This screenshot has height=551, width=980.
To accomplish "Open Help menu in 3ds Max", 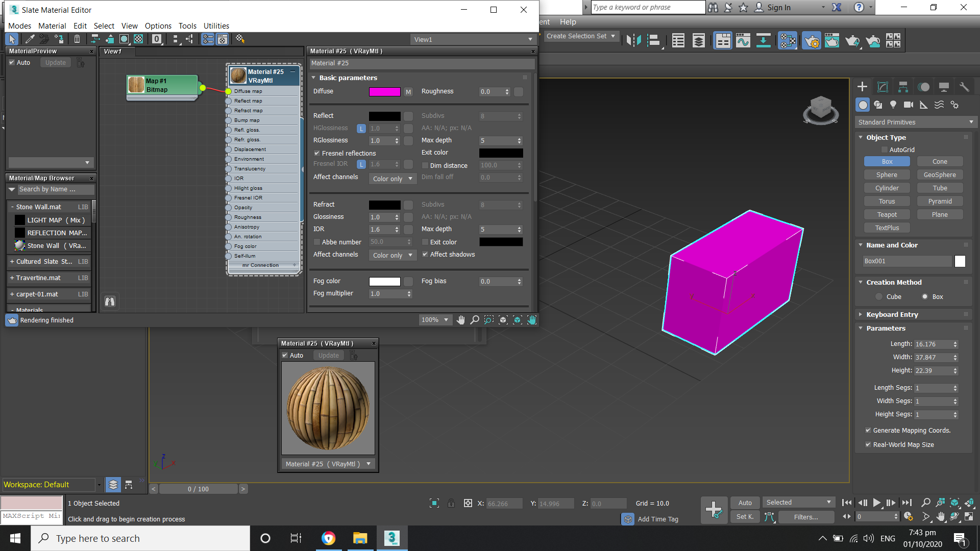I will pos(568,21).
